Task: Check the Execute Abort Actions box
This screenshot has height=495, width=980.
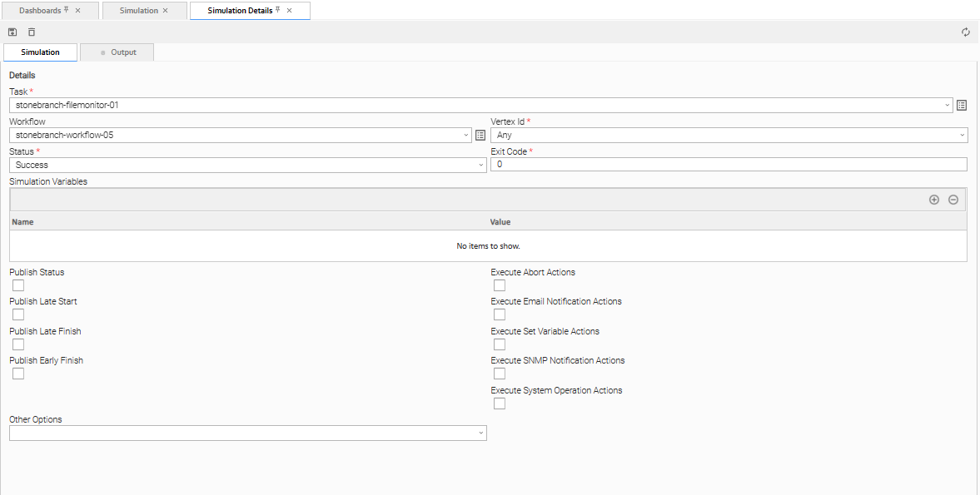Action: pos(500,285)
